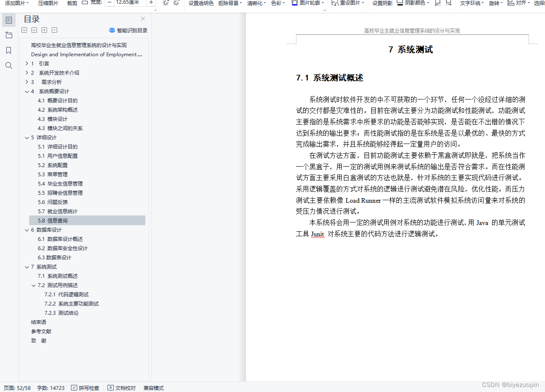This screenshot has width=545, height=392.
Task: Click the width value field 12.65厘米
Action: (x=130, y=3)
